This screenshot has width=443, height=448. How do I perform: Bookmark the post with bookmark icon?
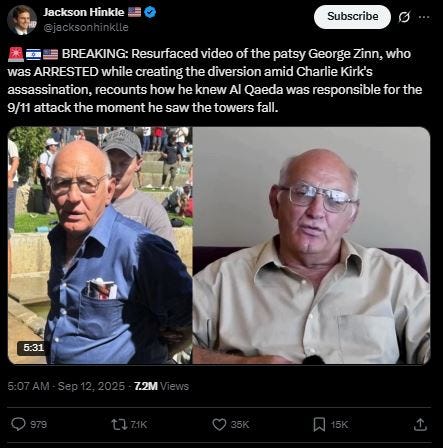(319, 424)
